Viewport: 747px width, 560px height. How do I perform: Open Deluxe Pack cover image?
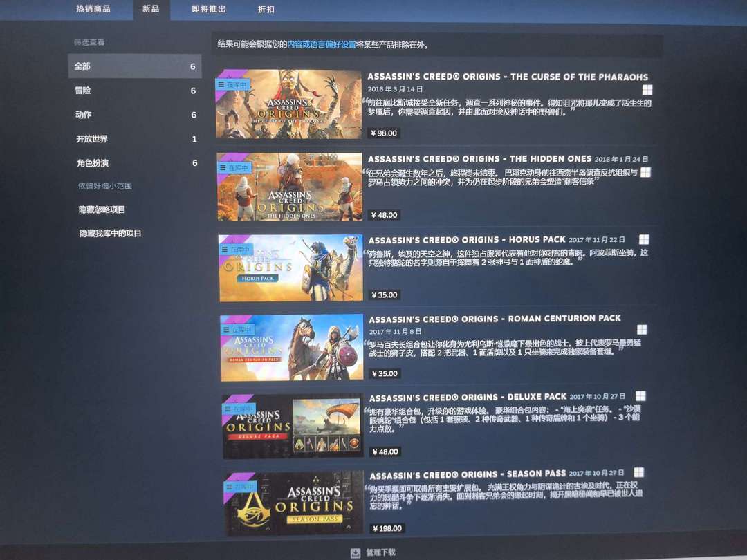[292, 426]
